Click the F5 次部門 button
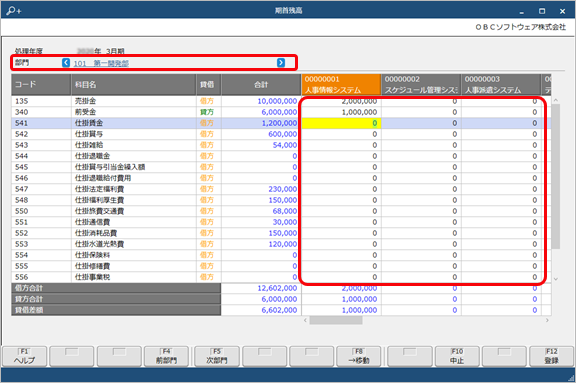The image size is (576, 383). pyautogui.click(x=217, y=356)
